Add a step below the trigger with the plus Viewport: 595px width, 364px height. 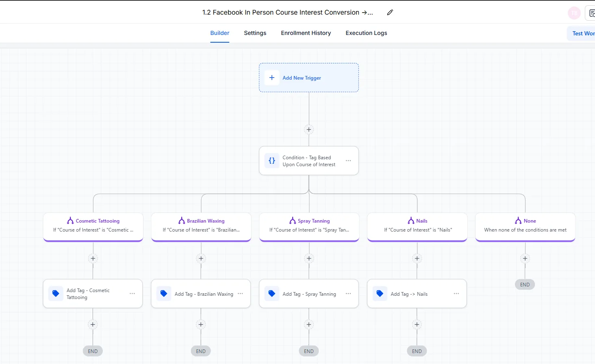(309, 130)
